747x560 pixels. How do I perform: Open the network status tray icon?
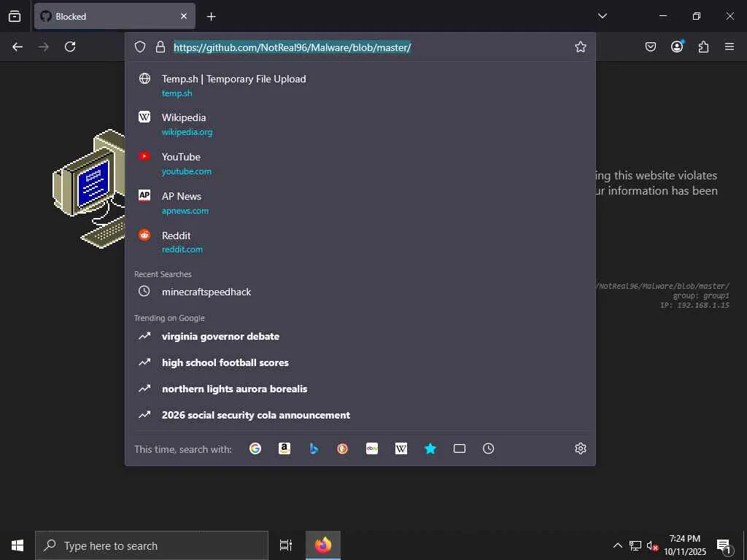coord(635,545)
